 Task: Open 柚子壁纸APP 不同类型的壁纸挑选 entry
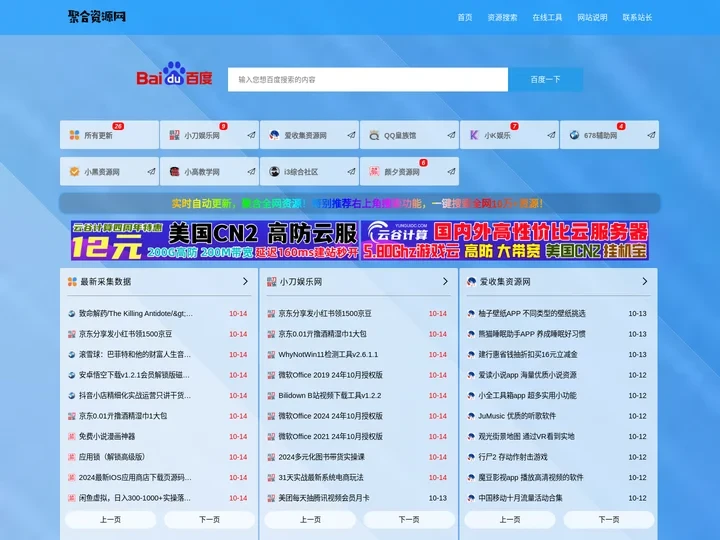pos(532,314)
